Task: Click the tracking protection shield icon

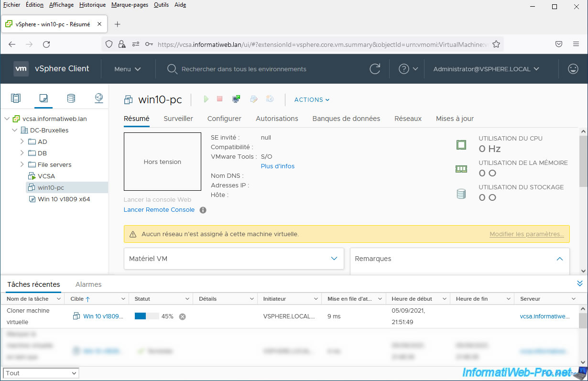Action: tap(109, 44)
